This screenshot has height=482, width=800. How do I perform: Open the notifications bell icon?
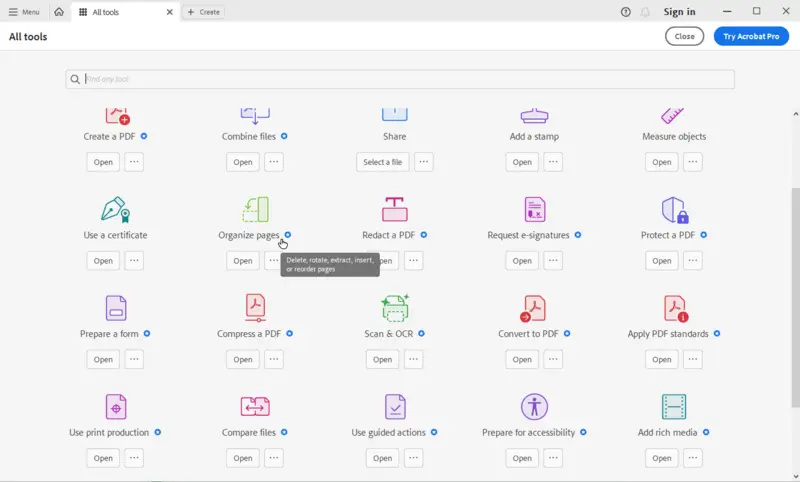pyautogui.click(x=645, y=12)
